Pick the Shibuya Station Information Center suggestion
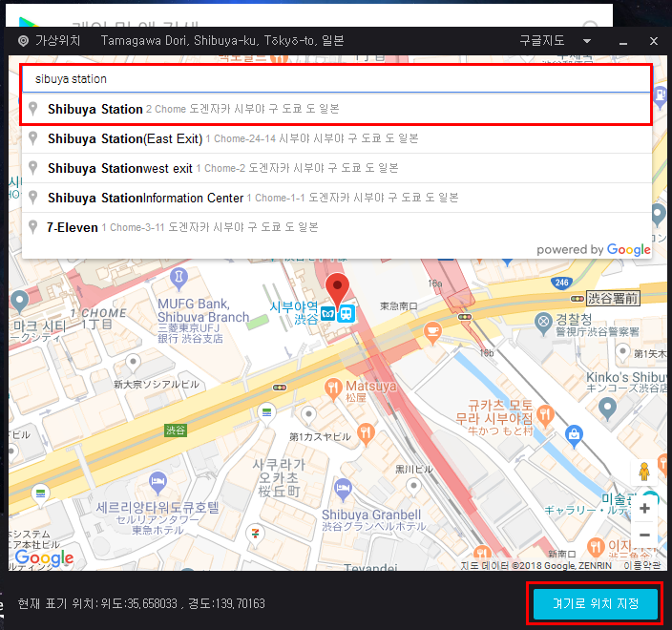This screenshot has height=630, width=672. [x=336, y=198]
